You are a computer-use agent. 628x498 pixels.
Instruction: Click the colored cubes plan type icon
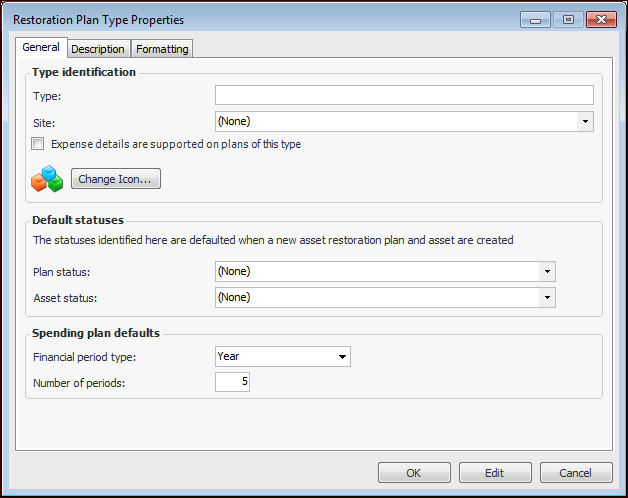[x=47, y=179]
